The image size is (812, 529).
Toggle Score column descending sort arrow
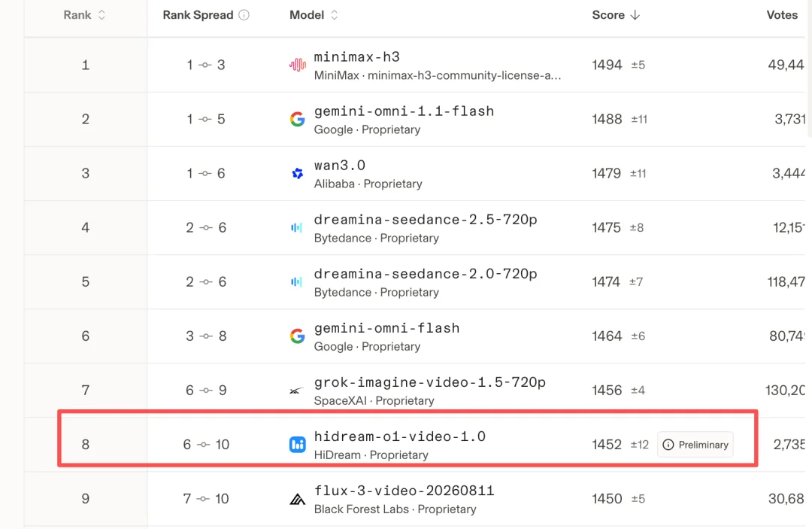635,15
